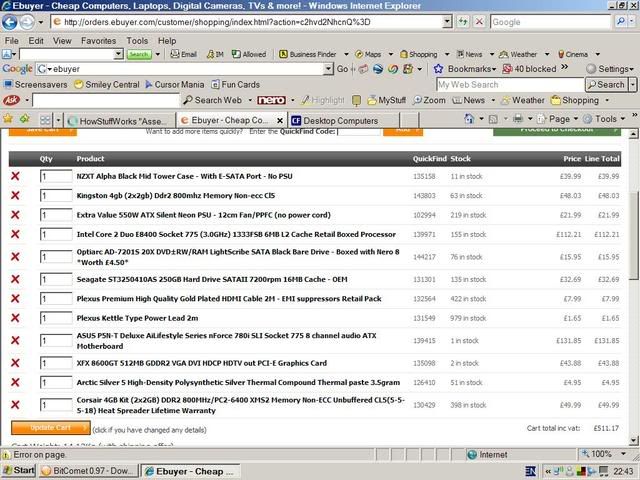This screenshot has width=640, height=480.
Task: Remove the Arctic Silver 5 paste item
Action: pyautogui.click(x=15, y=382)
